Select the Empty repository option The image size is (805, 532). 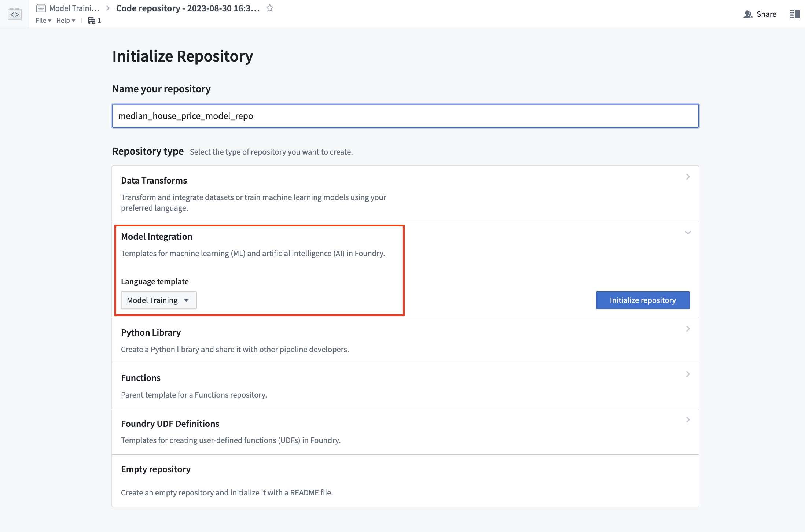(405, 481)
